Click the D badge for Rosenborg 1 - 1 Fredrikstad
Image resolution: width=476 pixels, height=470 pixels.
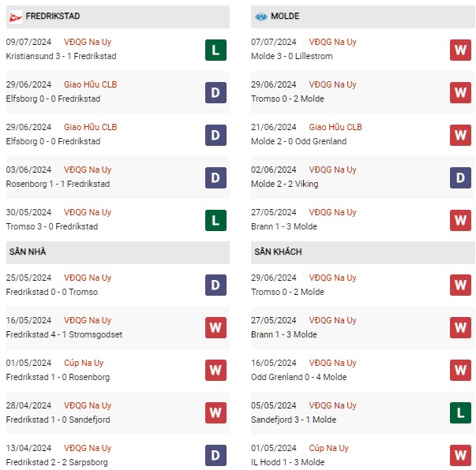pos(216,177)
